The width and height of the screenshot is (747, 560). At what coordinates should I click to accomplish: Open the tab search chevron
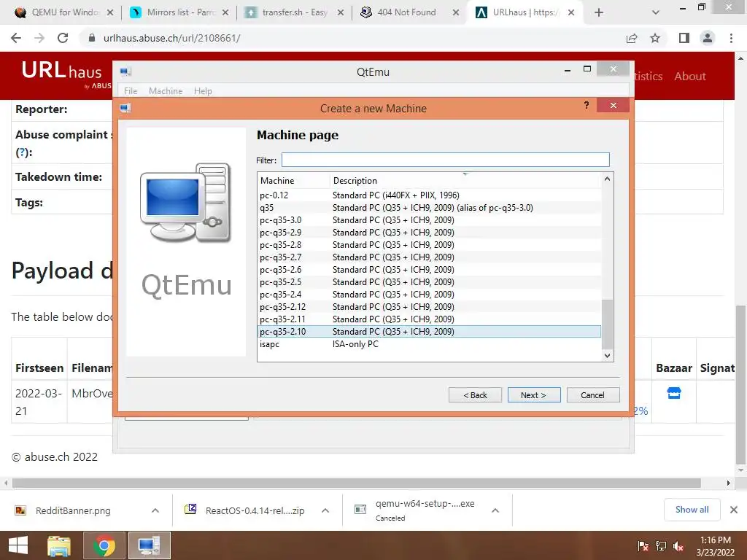(656, 12)
